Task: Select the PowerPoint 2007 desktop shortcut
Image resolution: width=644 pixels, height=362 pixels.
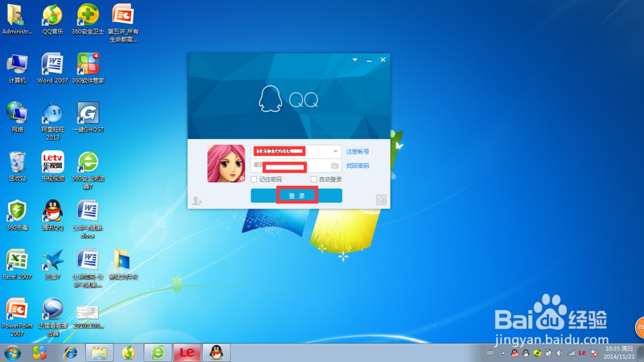Action: click(x=17, y=317)
